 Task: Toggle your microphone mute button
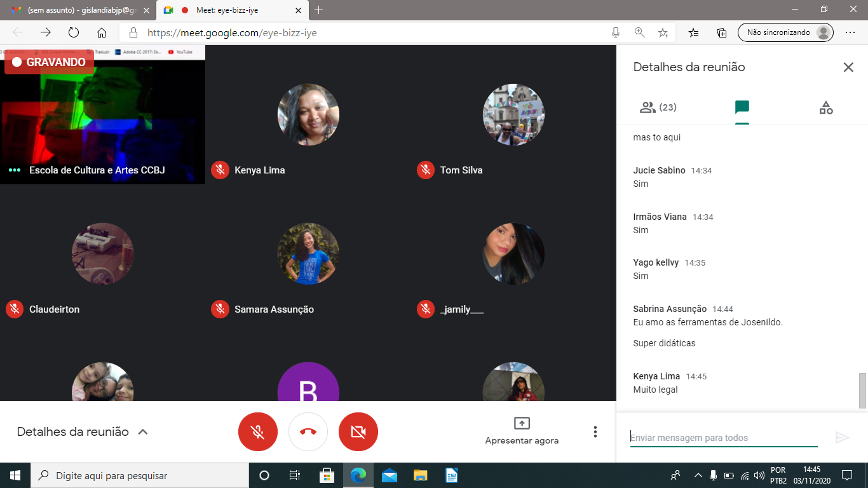257,432
